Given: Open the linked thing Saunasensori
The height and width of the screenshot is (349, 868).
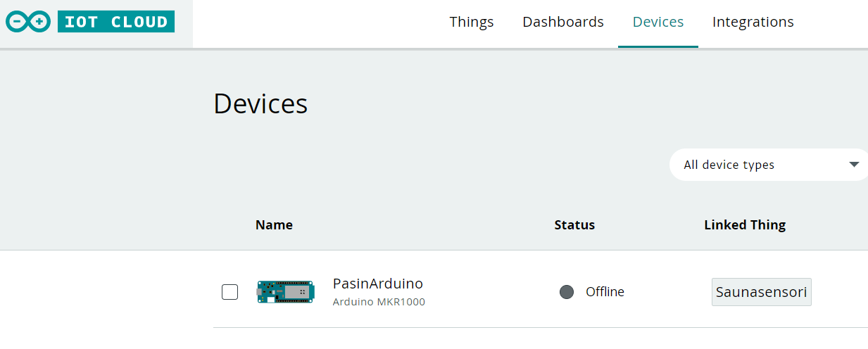Looking at the screenshot, I should pos(762,292).
